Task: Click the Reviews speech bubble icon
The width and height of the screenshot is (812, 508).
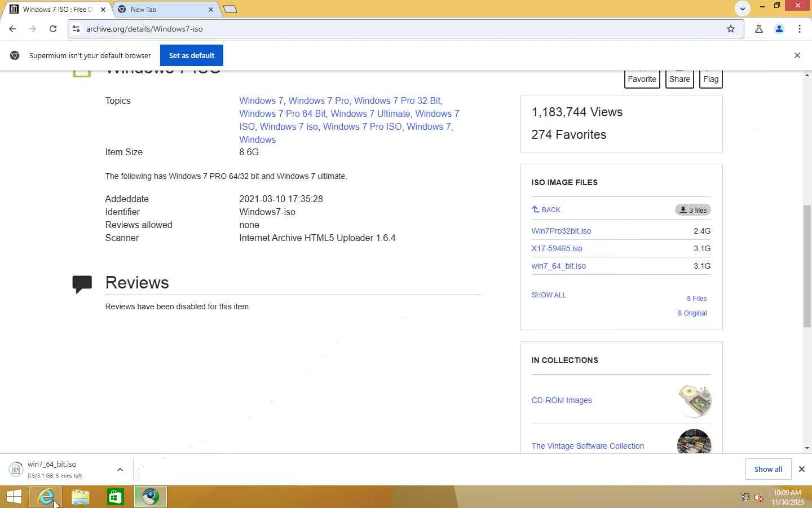Action: click(82, 284)
